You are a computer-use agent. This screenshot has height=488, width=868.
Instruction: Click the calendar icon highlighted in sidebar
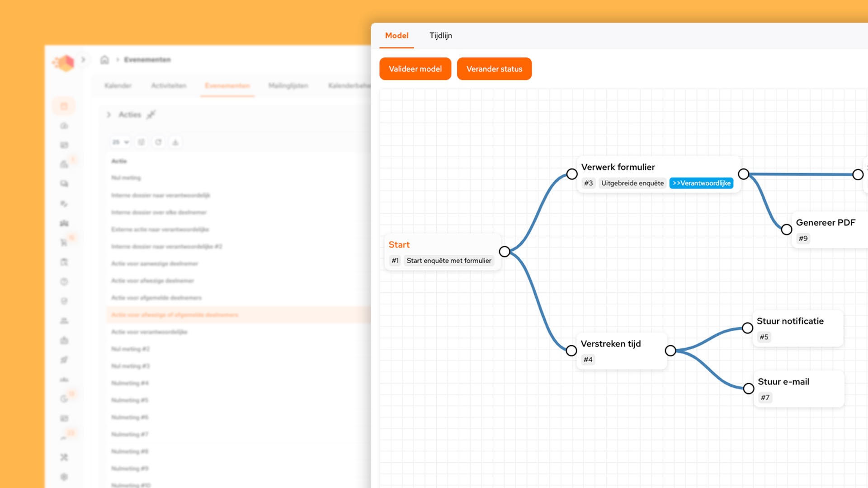64,106
